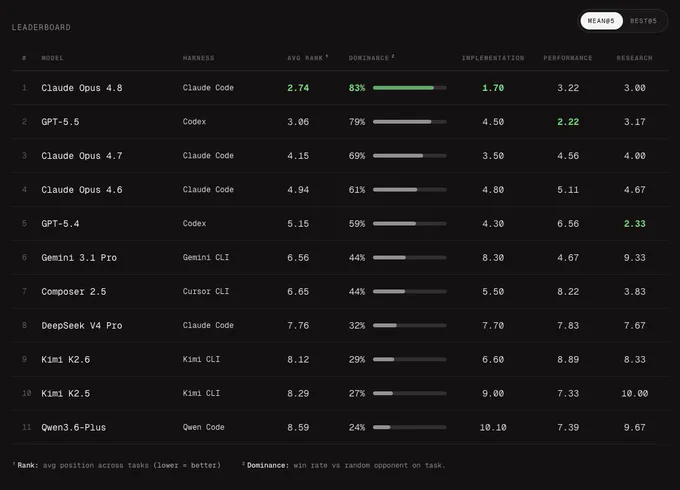
Task: Click Kimi CLI harness in Kimi K2.6 row
Action: pyautogui.click(x=201, y=359)
